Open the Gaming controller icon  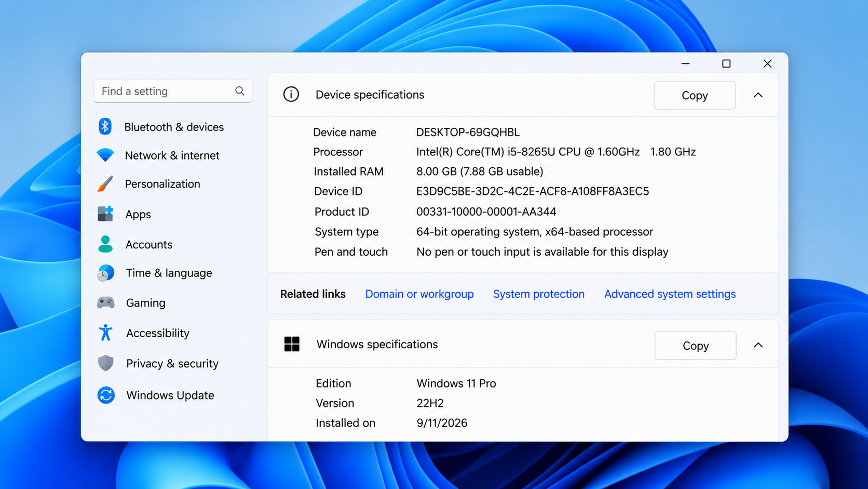click(x=106, y=302)
